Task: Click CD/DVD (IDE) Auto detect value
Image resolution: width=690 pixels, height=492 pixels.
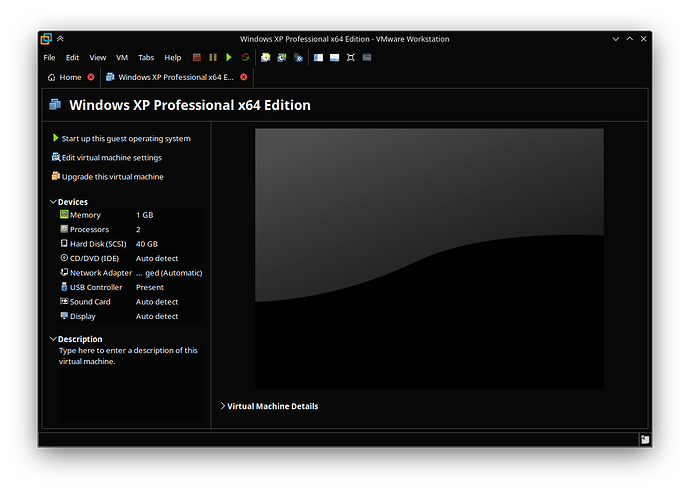Action: coord(157,258)
